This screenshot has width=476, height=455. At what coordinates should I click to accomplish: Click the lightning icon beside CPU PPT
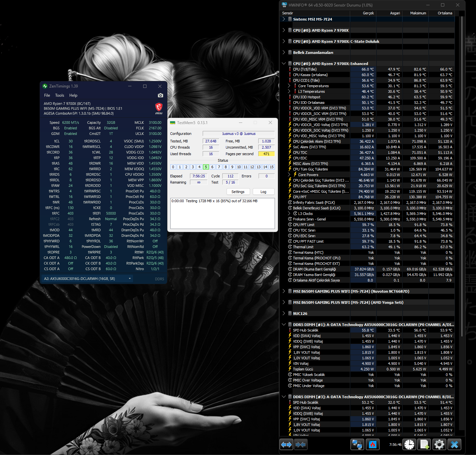290,197
